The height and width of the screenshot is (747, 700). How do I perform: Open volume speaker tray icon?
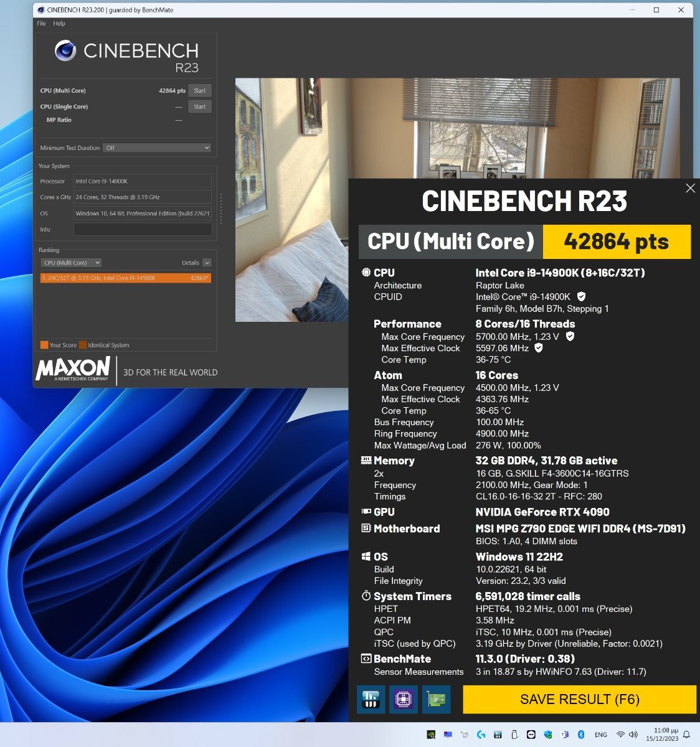[633, 735]
